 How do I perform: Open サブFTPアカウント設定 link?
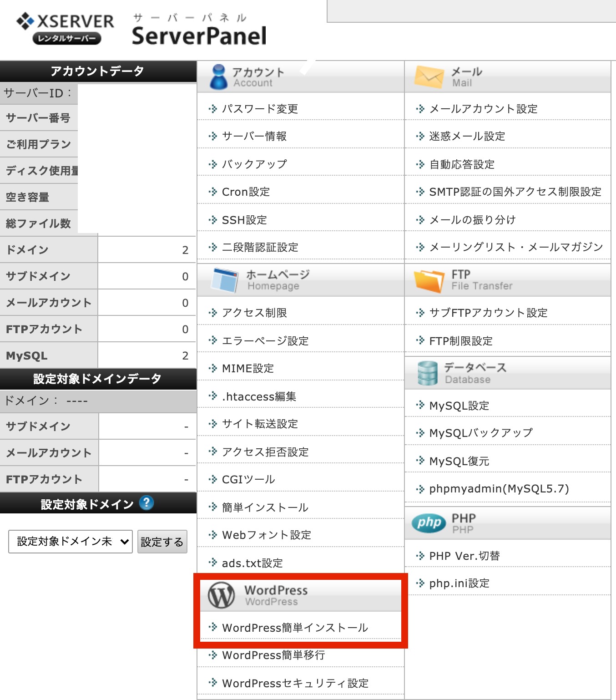tap(489, 313)
